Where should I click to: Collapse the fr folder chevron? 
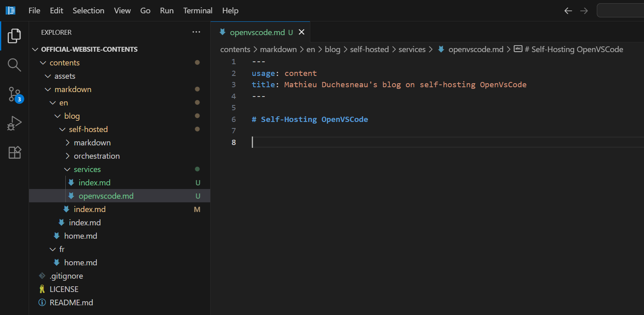coord(53,249)
